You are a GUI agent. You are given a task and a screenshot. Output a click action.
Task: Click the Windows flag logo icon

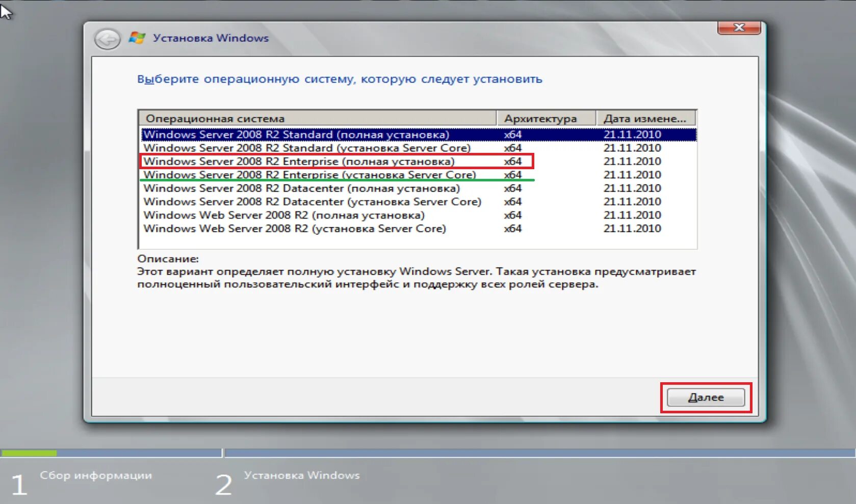(x=137, y=38)
